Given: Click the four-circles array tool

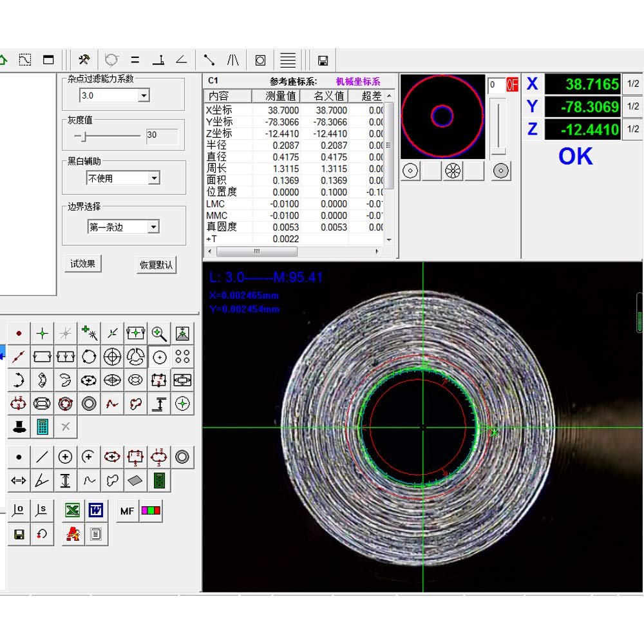Looking at the screenshot, I should pyautogui.click(x=182, y=357).
